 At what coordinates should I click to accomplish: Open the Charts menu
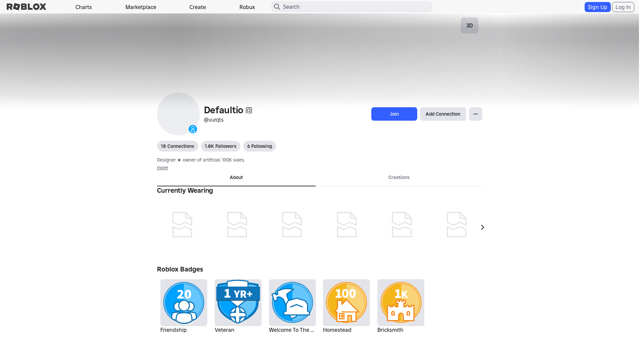(x=84, y=7)
